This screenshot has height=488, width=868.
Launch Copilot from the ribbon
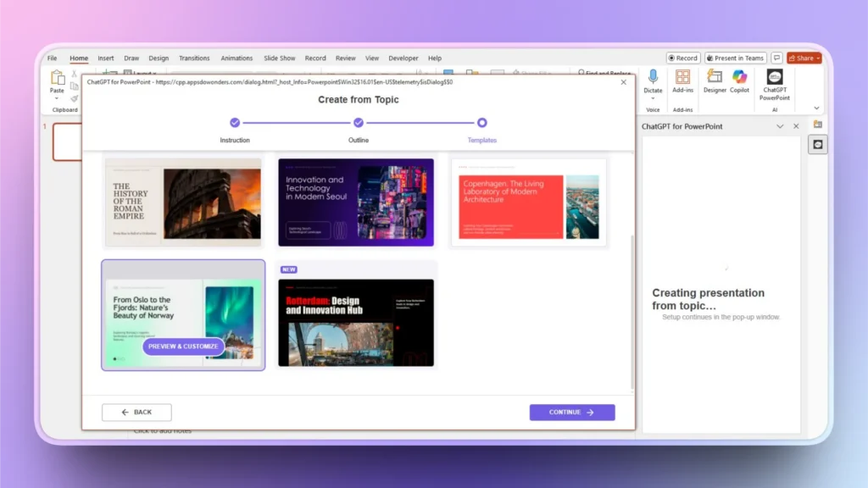pos(739,78)
